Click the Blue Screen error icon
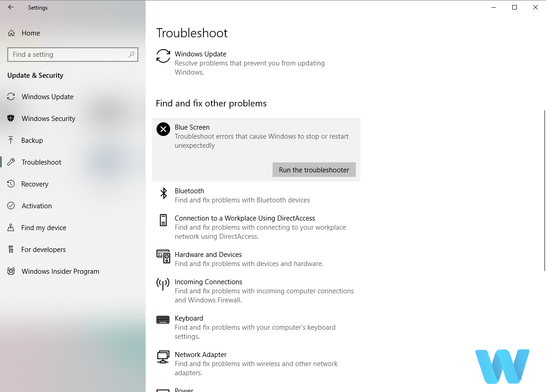The width and height of the screenshot is (546, 392). (163, 129)
